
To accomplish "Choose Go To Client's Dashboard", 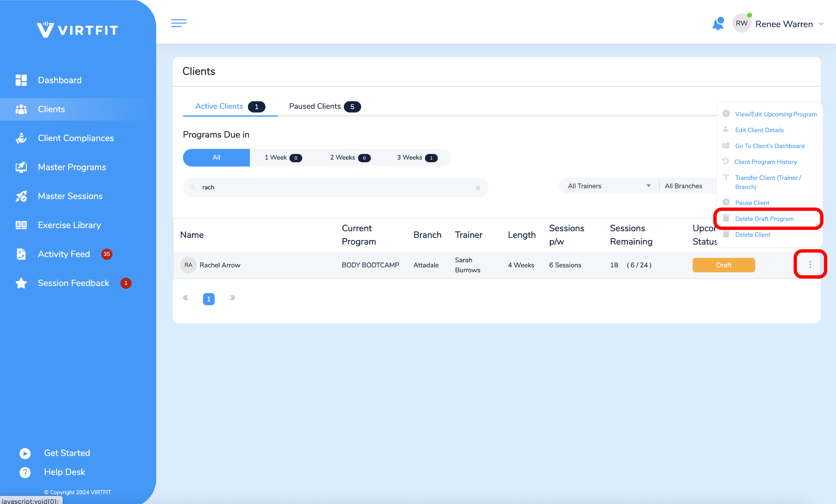I will click(x=769, y=146).
